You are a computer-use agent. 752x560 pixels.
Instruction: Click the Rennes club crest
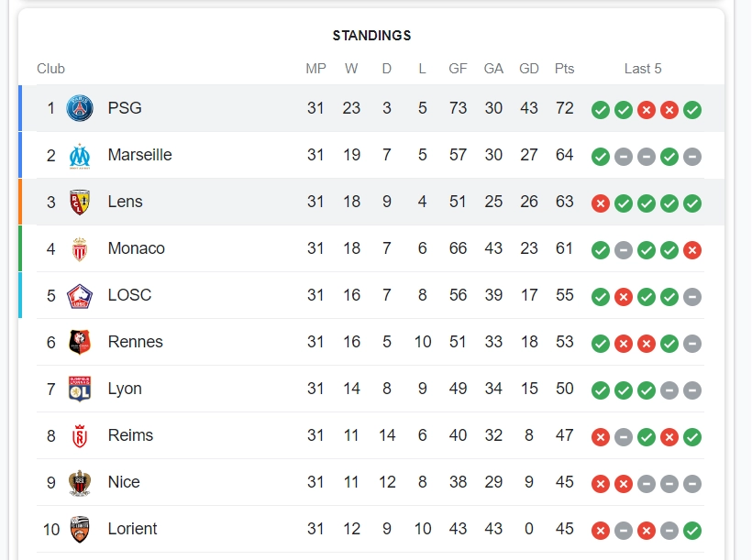80,343
